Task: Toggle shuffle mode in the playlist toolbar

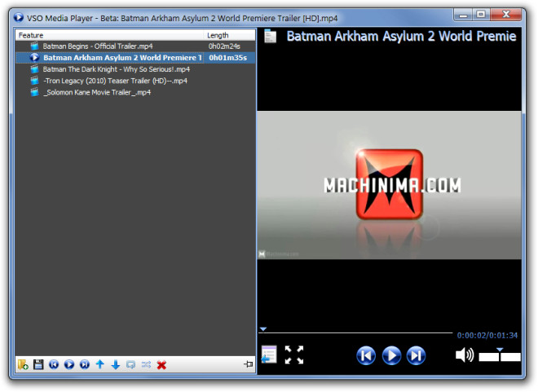Action: tap(146, 364)
